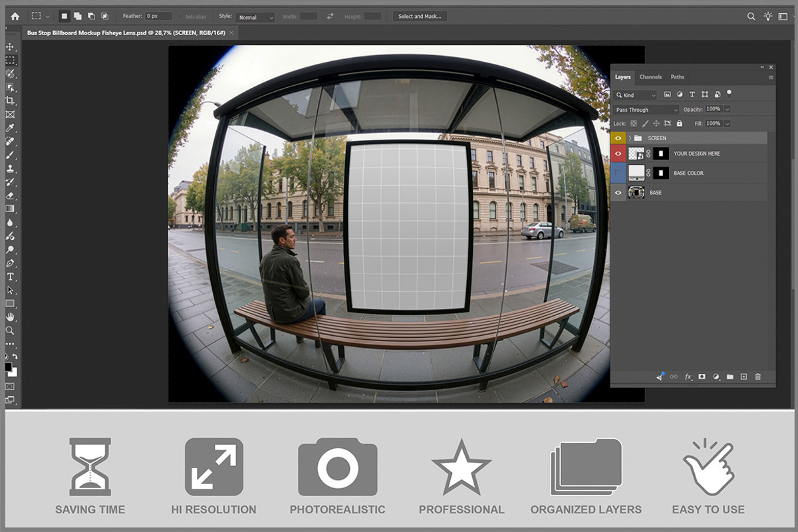The image size is (798, 532).
Task: Hide the SCREEN group layer
Action: click(618, 138)
